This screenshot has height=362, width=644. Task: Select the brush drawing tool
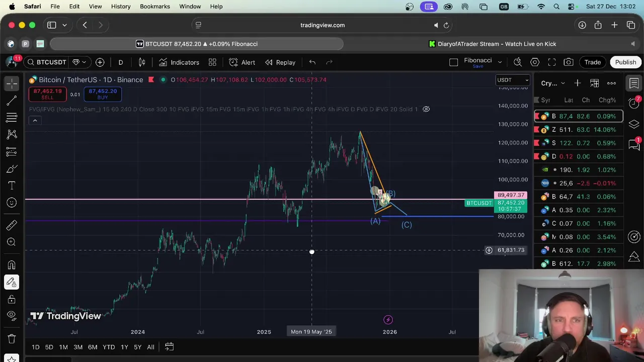tap(12, 168)
